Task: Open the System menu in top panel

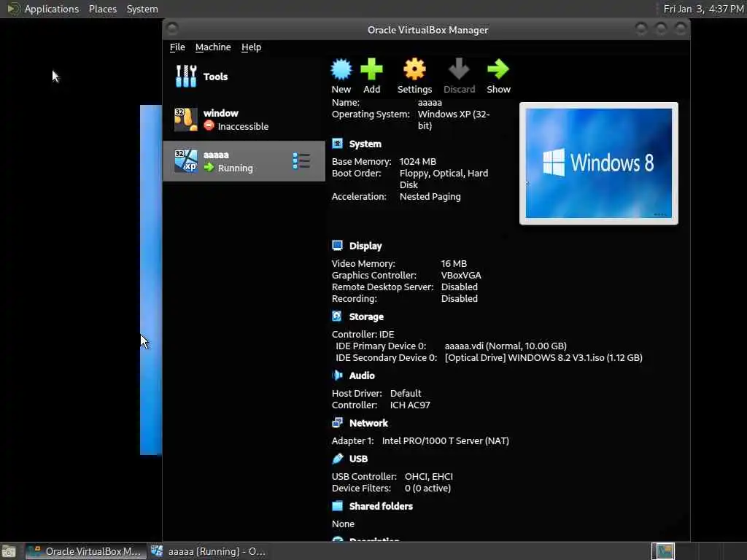Action: click(142, 9)
